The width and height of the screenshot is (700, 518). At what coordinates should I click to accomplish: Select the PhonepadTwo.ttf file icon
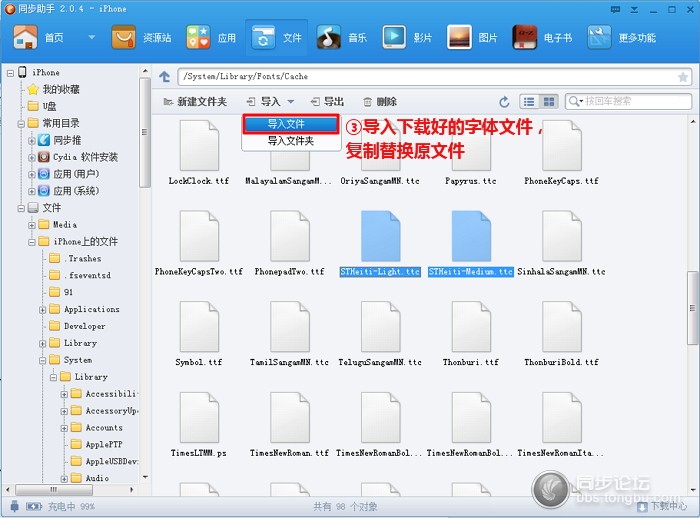[x=290, y=236]
